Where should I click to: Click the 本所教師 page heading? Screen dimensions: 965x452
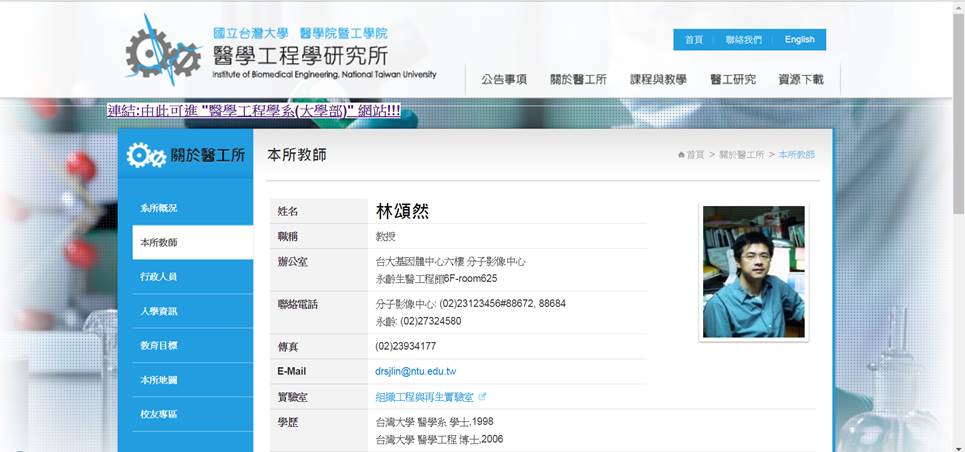pyautogui.click(x=297, y=155)
